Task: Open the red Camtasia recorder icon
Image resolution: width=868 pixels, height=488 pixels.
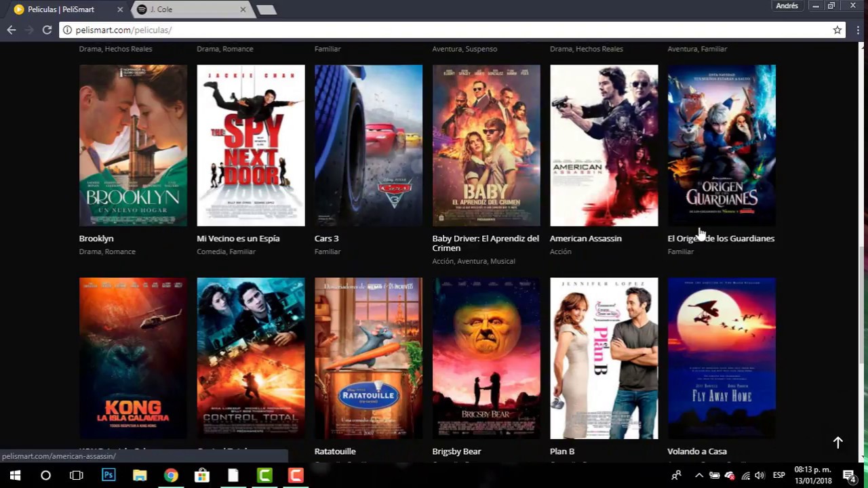Action: click(x=296, y=475)
